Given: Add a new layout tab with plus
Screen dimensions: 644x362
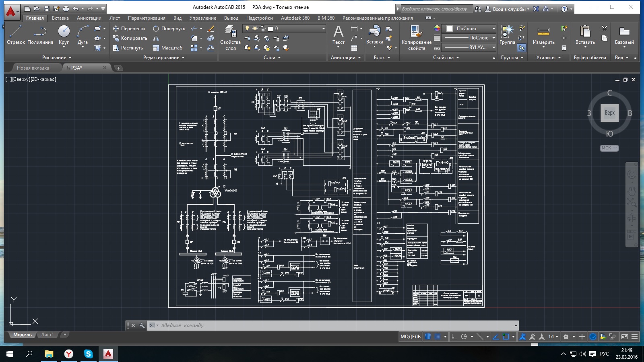Looking at the screenshot, I should (x=65, y=335).
